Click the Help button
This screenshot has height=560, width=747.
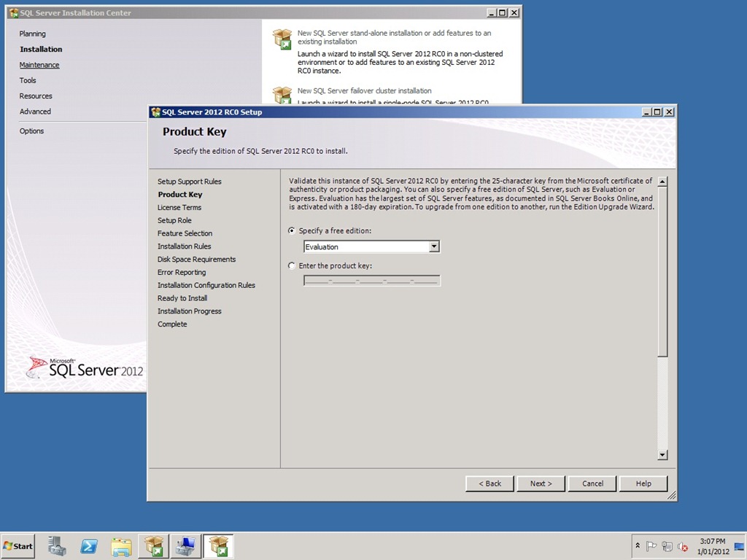click(643, 483)
